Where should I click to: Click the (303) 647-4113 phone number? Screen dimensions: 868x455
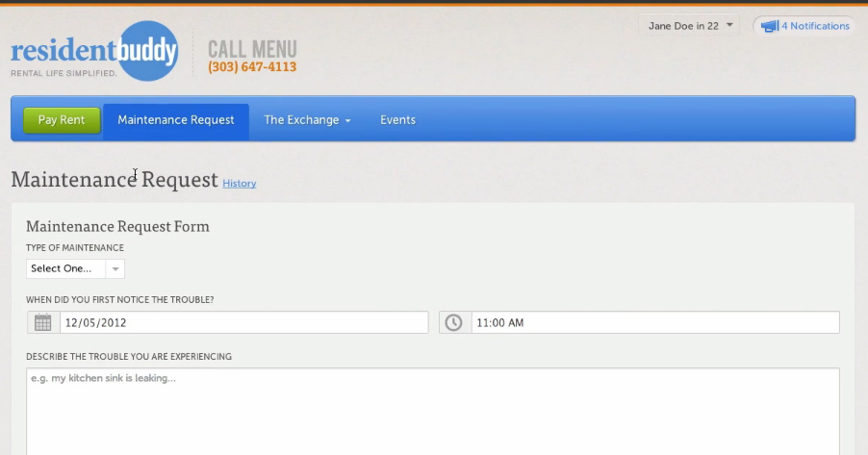(252, 67)
